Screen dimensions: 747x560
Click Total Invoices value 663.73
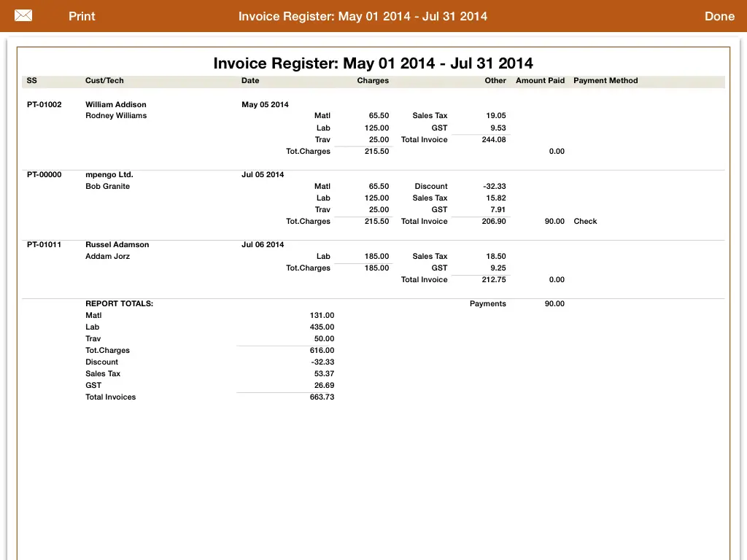322,397
